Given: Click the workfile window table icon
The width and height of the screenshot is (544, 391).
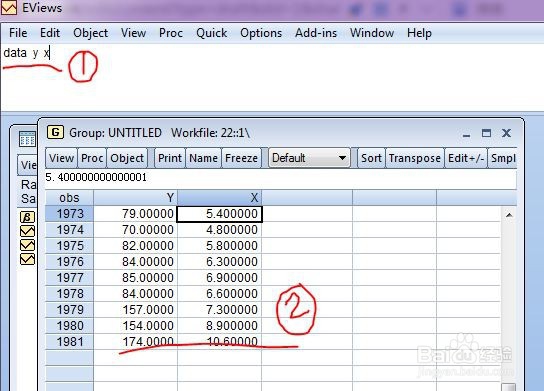Looking at the screenshot, I should pos(27,139).
